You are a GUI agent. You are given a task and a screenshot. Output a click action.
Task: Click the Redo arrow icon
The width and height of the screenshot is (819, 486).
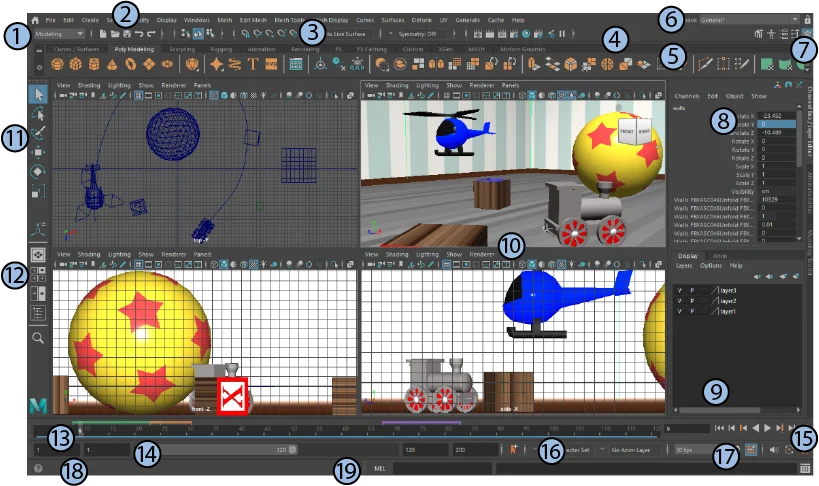pos(151,34)
